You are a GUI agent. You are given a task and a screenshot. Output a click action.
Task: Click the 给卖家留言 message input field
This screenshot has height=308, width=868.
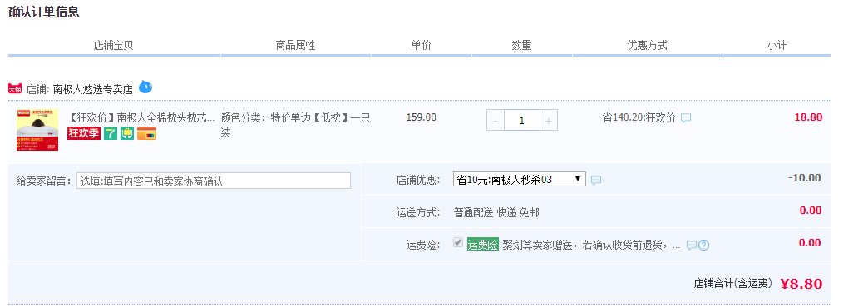click(214, 181)
